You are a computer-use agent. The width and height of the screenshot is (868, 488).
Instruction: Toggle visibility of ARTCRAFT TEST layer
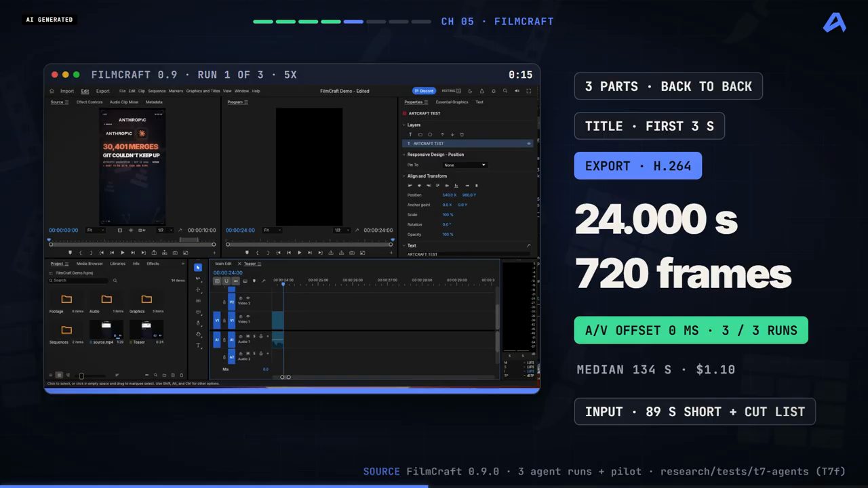(528, 144)
